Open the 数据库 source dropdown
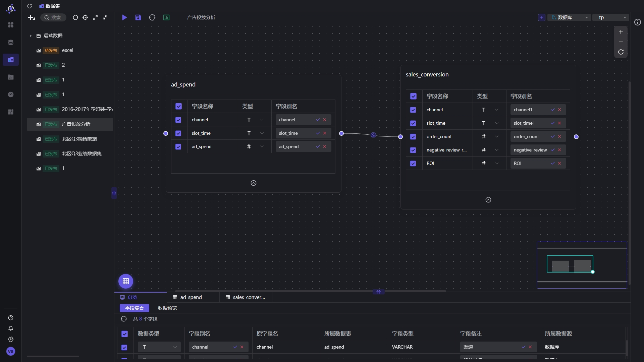Screen dimensions: 644x362 click(569, 17)
